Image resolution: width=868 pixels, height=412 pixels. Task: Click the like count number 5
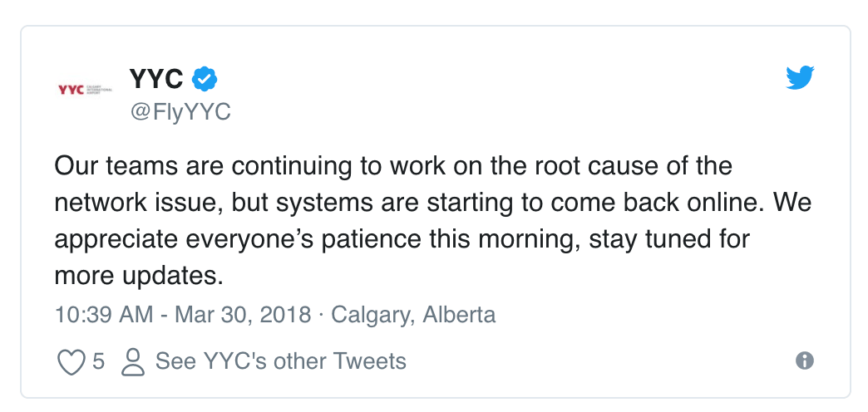pyautogui.click(x=98, y=361)
